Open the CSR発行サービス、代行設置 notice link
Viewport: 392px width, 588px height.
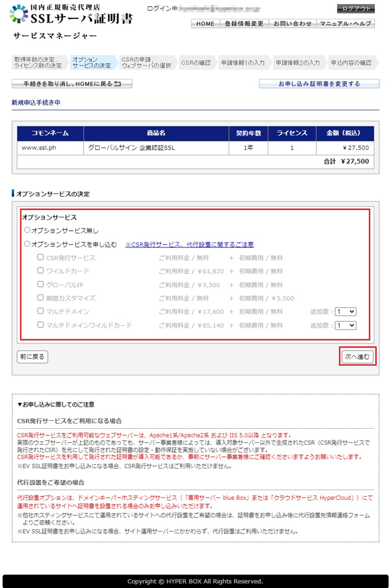[189, 244]
